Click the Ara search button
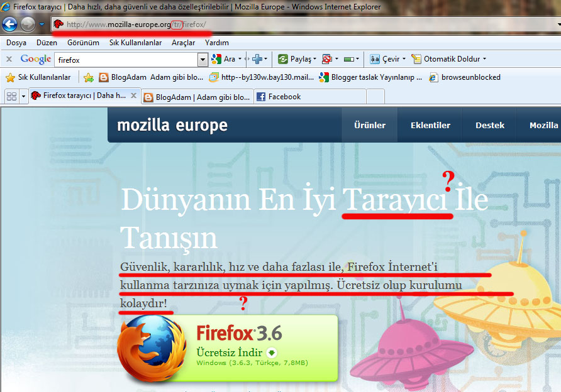This screenshot has height=392, width=561. tap(223, 59)
